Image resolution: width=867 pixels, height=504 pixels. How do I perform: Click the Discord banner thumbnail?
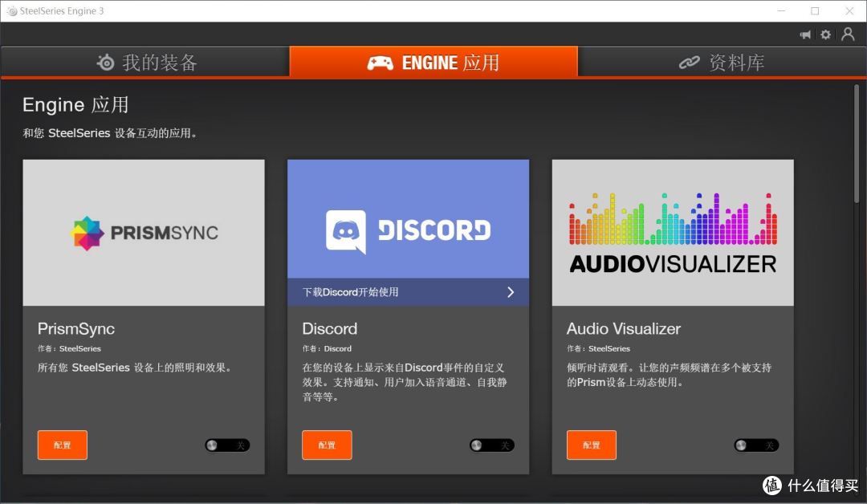point(408,219)
